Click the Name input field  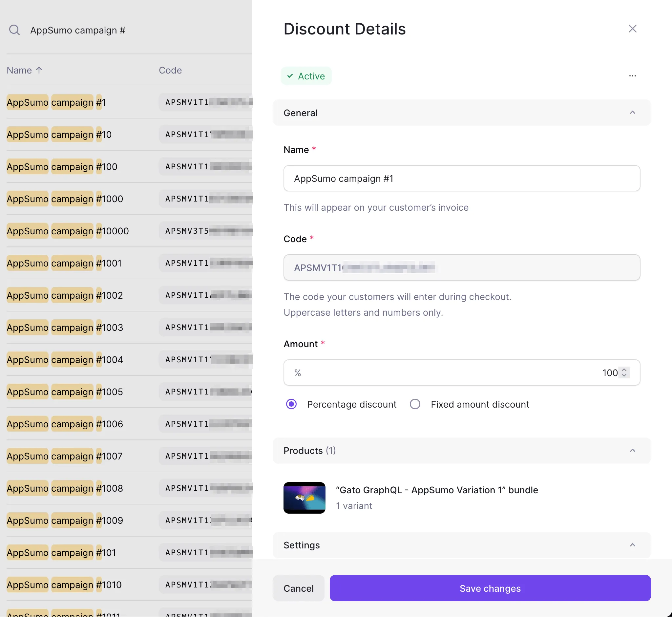(462, 178)
